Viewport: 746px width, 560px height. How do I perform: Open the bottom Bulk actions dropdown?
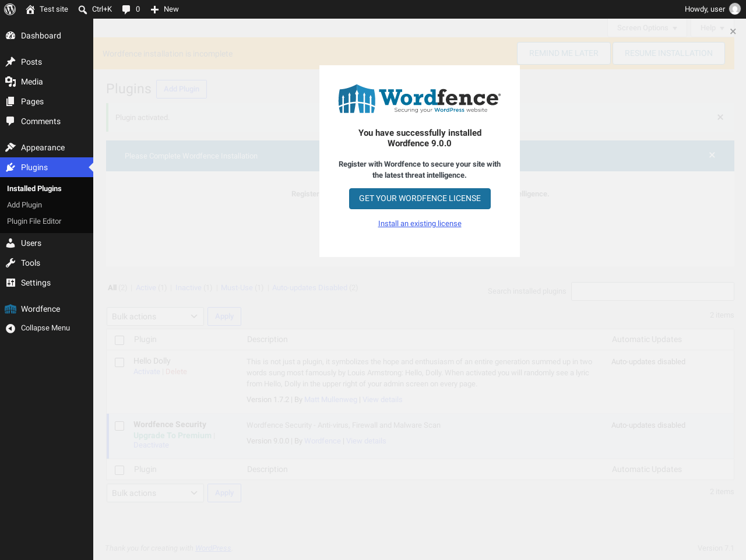pyautogui.click(x=155, y=493)
